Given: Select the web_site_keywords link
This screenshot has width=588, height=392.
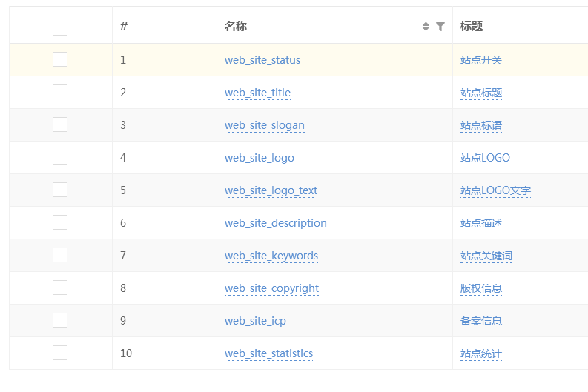Looking at the screenshot, I should [x=271, y=256].
